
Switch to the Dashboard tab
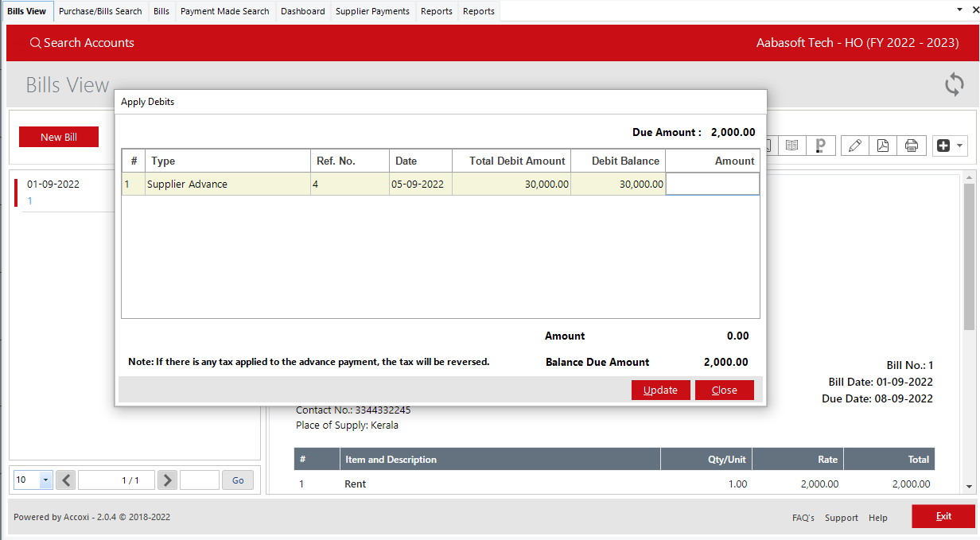[x=302, y=11]
